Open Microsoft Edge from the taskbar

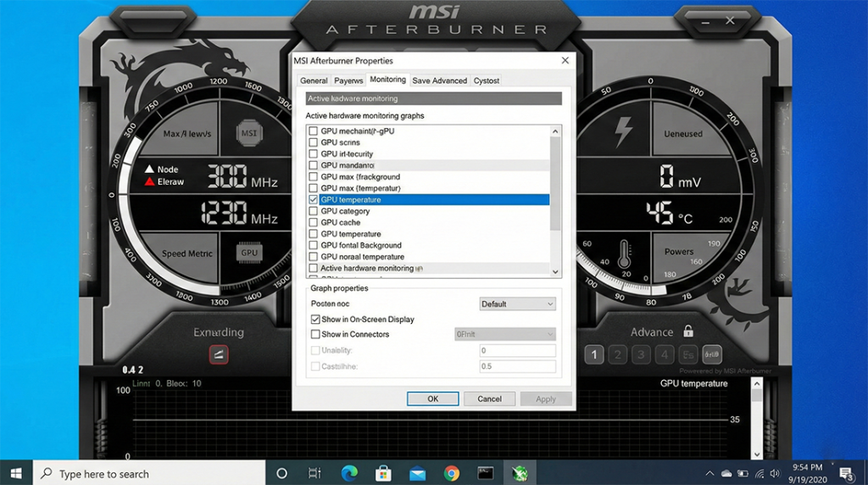pos(349,473)
